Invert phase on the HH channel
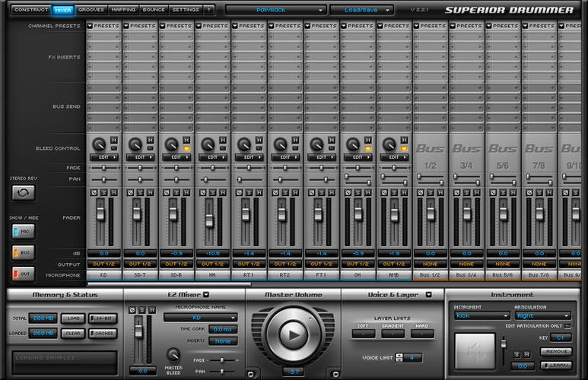The width and height of the screenshot is (588, 380). point(203,192)
